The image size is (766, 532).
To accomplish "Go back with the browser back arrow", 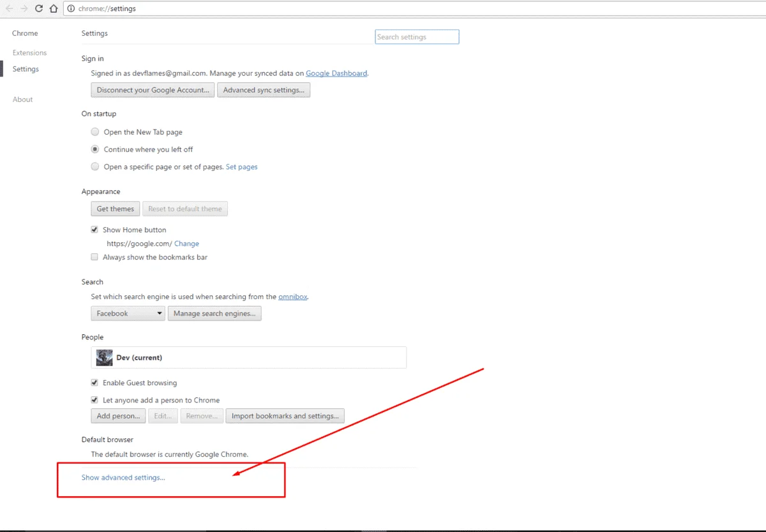I will [x=9, y=8].
